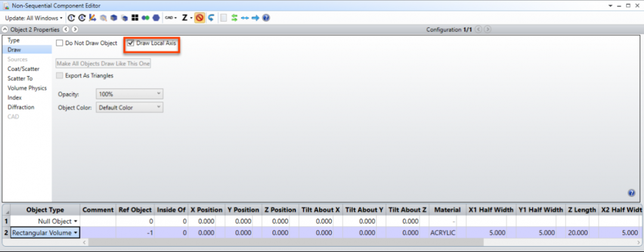Click the help icon in properties panel corner

[631, 193]
